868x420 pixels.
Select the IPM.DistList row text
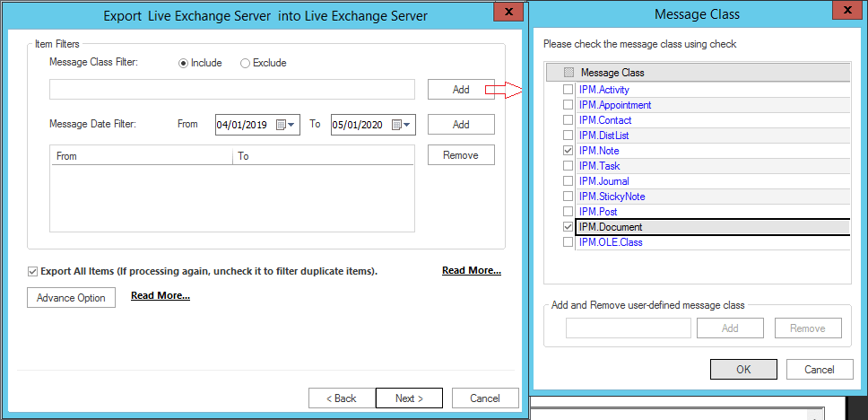[x=603, y=136]
